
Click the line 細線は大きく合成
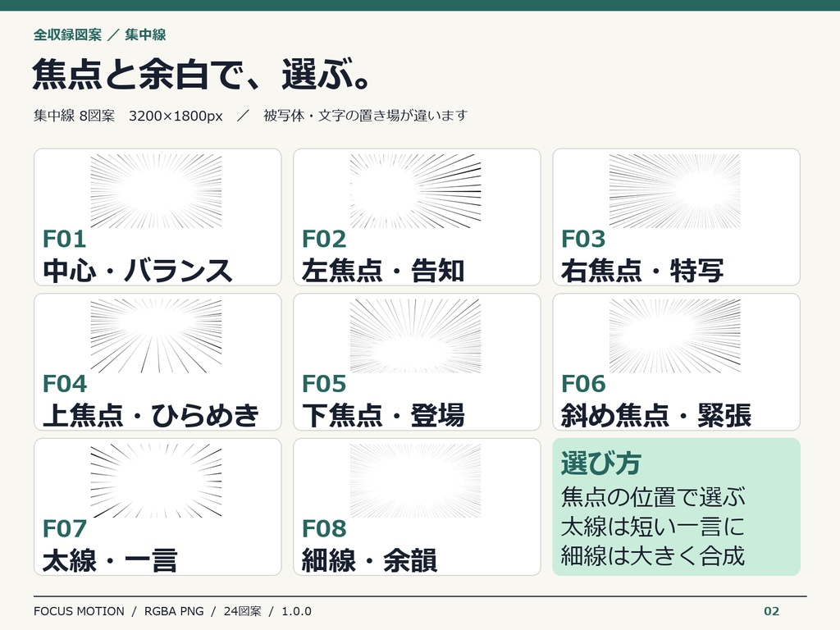tap(653, 555)
